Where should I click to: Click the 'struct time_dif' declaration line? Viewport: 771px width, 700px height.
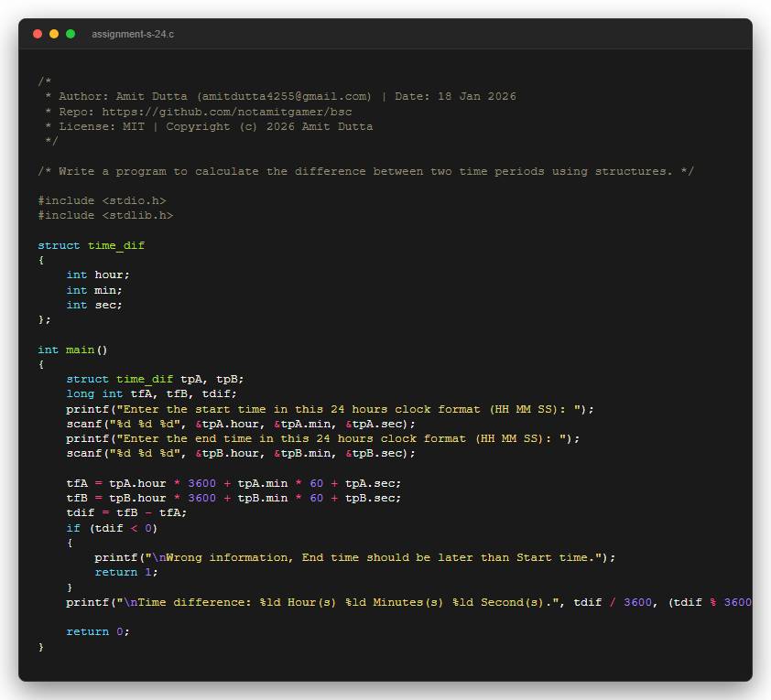point(92,245)
